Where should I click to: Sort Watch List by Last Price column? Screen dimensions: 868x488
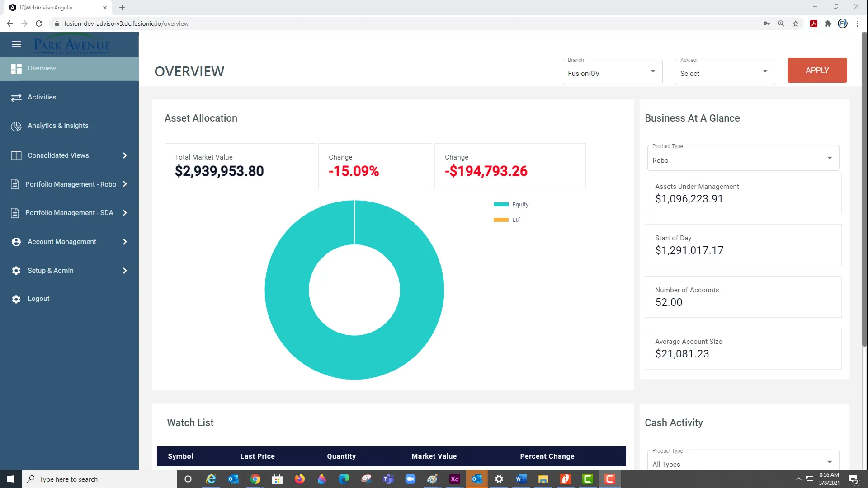click(257, 456)
